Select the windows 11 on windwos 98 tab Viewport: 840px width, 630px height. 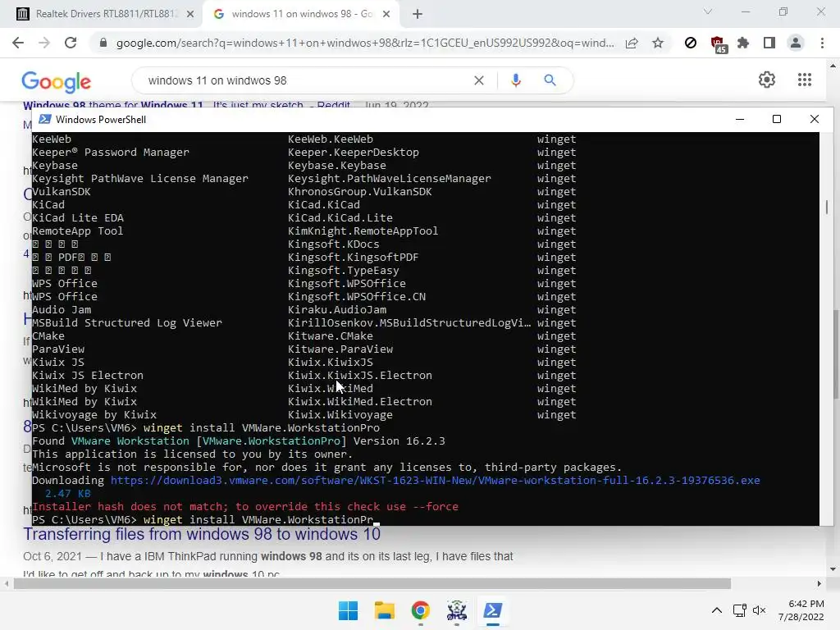[302, 14]
